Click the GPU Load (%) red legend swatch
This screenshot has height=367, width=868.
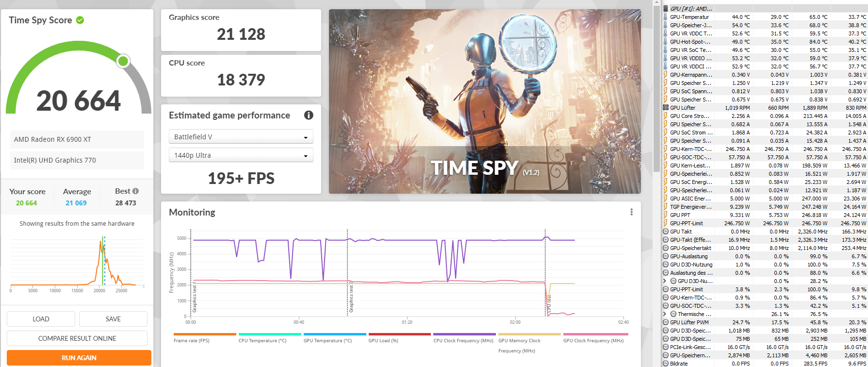pyautogui.click(x=400, y=334)
